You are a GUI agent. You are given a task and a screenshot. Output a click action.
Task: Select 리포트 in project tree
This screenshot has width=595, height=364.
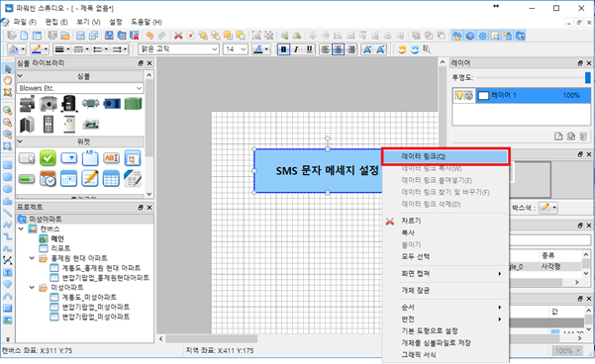pyautogui.click(x=60, y=248)
